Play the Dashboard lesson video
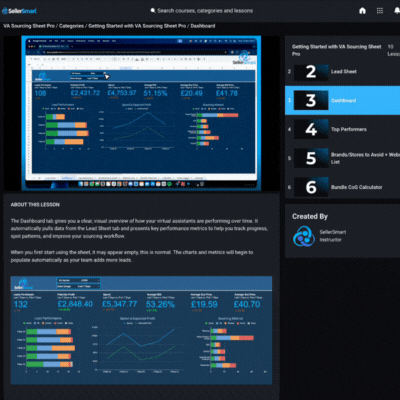Screen dimensions: 400x400 [141, 113]
